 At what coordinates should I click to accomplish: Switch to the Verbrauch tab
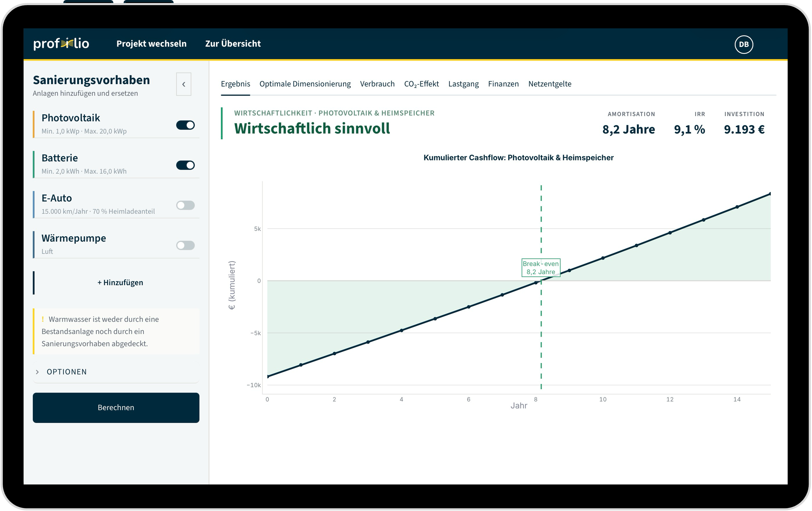pyautogui.click(x=377, y=84)
